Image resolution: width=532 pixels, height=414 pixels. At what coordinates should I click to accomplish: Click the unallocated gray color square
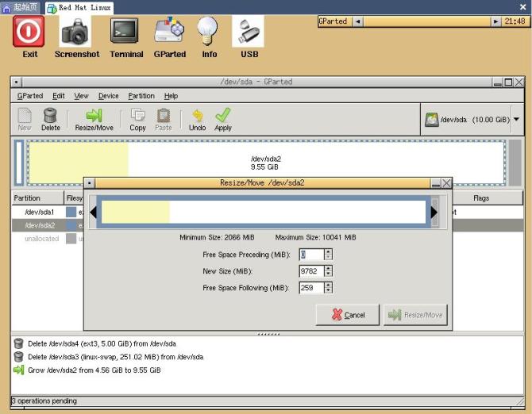[x=71, y=239]
